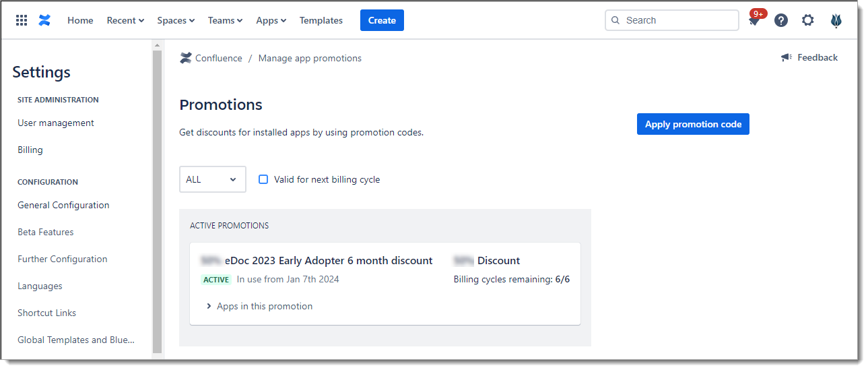Click the Confluence logo in the top bar
Image resolution: width=868 pixels, height=370 pixels.
pos(44,20)
